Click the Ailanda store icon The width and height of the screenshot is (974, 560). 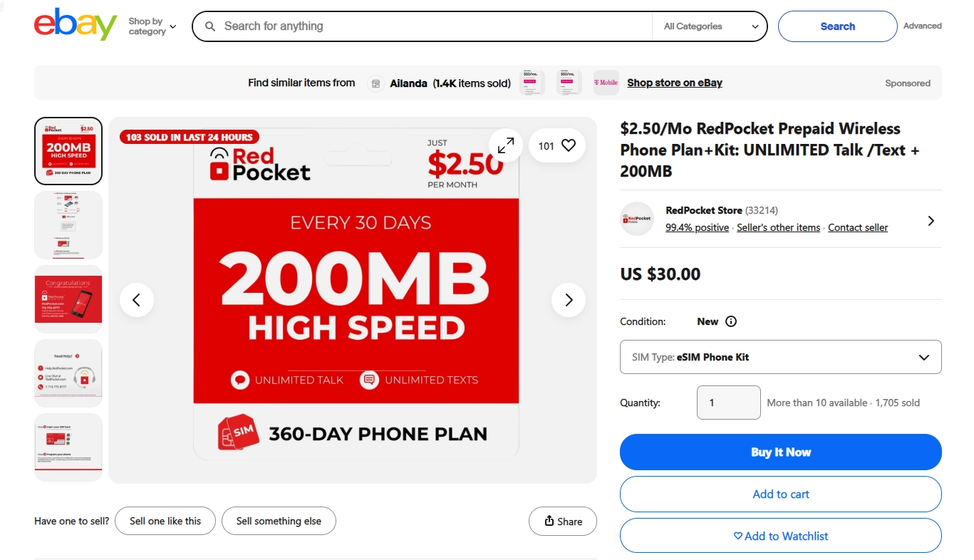tap(375, 83)
